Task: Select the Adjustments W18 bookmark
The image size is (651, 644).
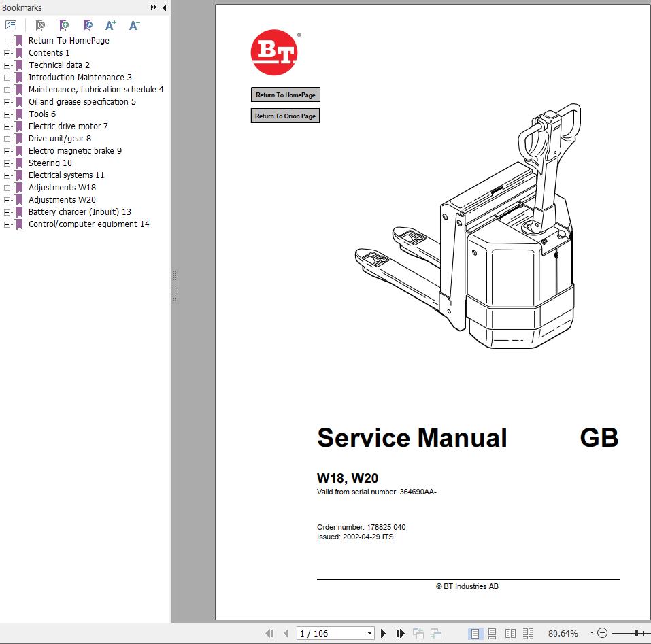Action: tap(62, 187)
